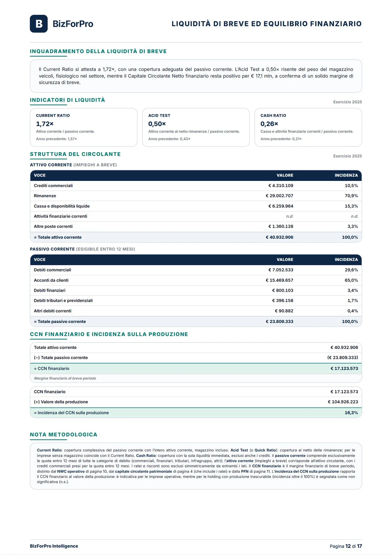Click the Valore della produzione row
The height and width of the screenshot is (555, 392).
pos(196,402)
